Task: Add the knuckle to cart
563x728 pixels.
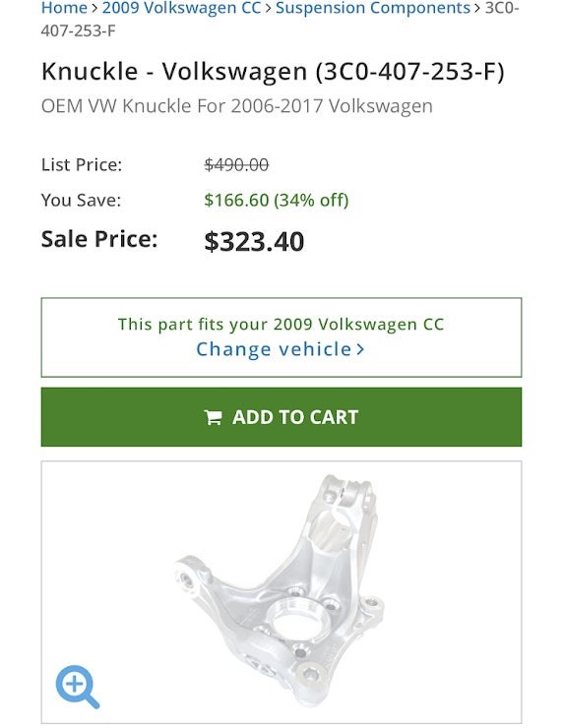Action: (x=281, y=417)
